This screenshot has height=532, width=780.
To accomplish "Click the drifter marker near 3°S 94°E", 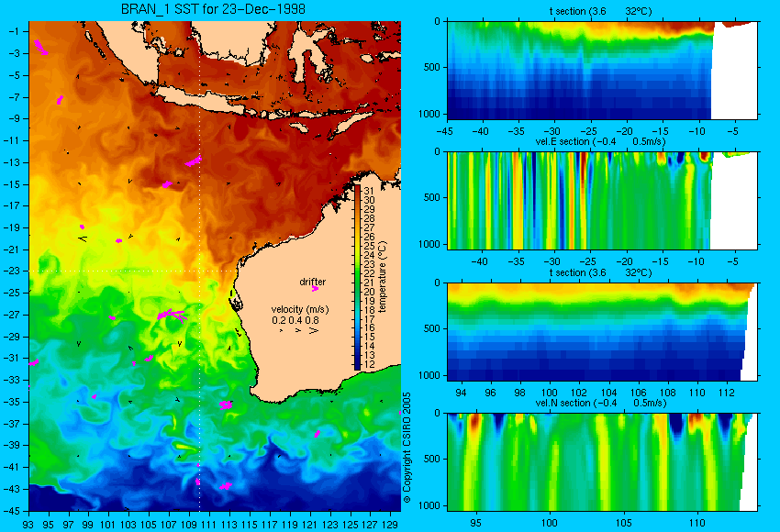I will click(40, 47).
